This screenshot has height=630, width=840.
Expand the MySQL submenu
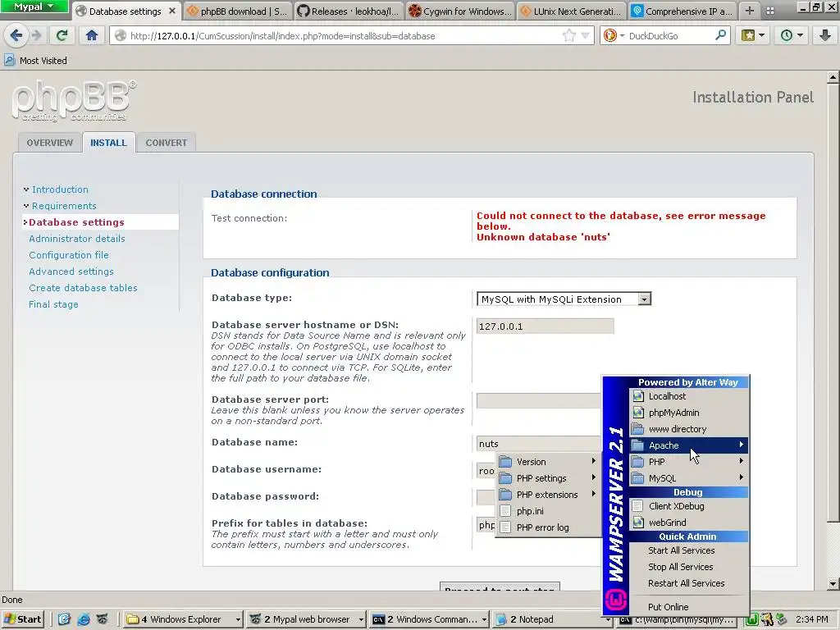coord(688,478)
